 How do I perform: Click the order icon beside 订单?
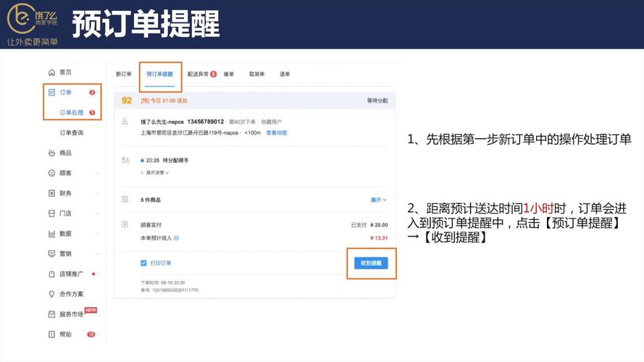click(x=51, y=93)
